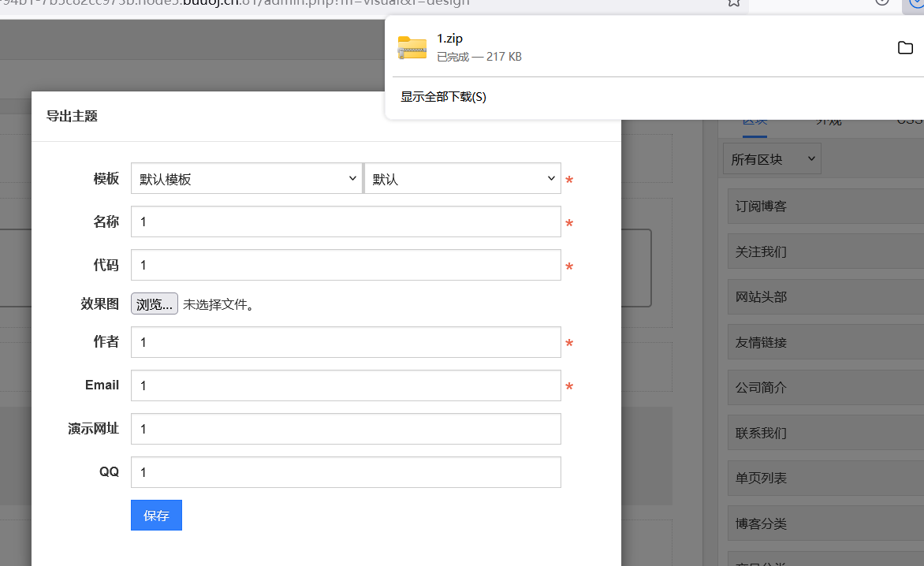Click the 名称 name input field

(345, 222)
